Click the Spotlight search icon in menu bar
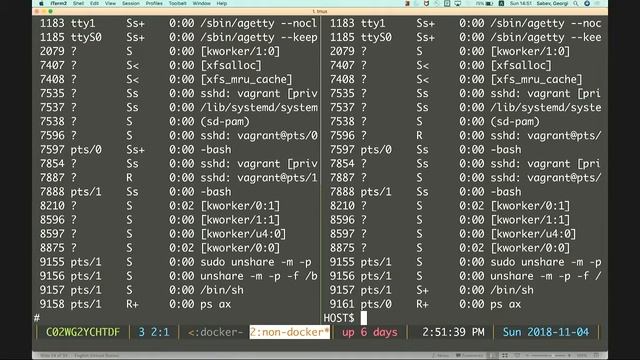 tap(576, 3)
